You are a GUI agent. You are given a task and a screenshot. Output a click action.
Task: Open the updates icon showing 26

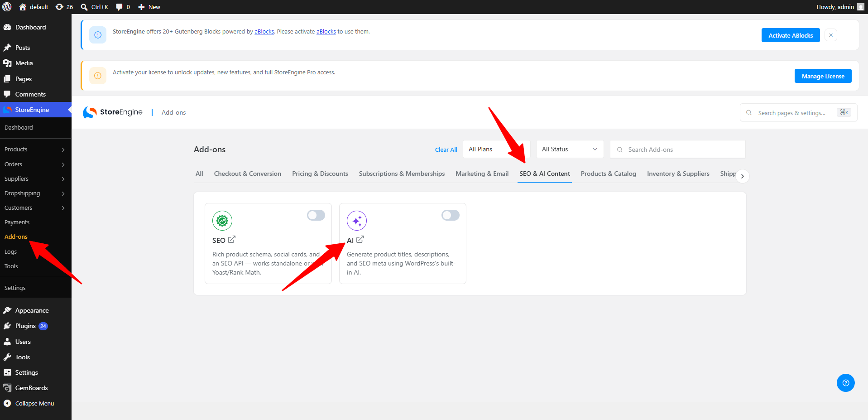coord(64,7)
